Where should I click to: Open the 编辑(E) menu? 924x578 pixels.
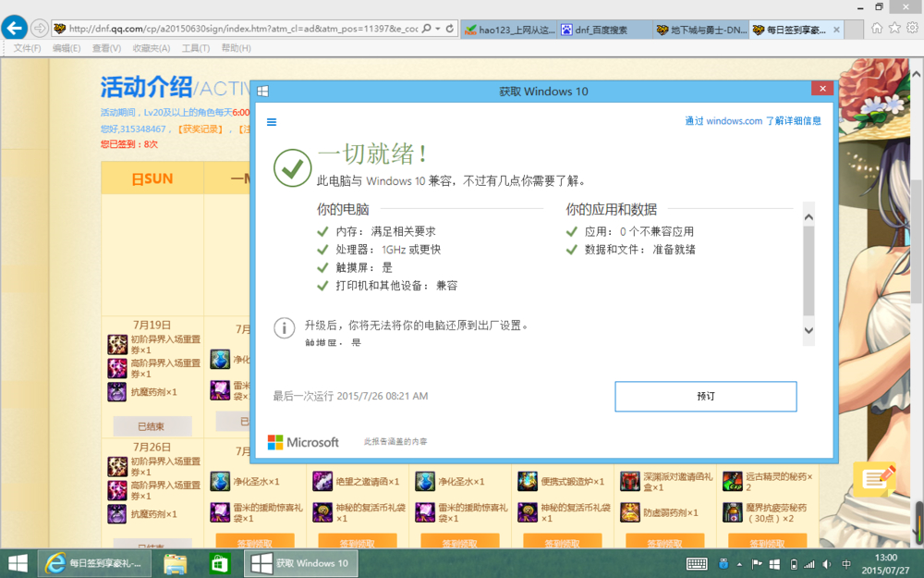[x=67, y=48]
